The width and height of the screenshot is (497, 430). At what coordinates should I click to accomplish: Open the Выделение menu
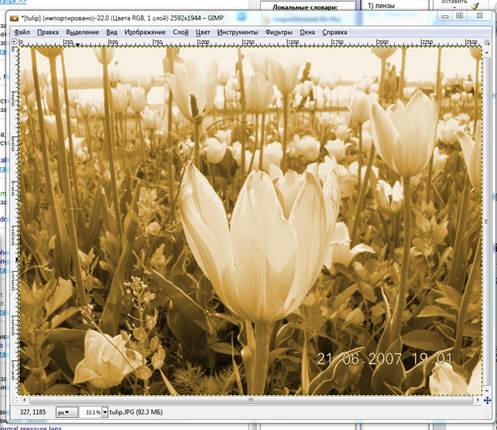pos(82,32)
